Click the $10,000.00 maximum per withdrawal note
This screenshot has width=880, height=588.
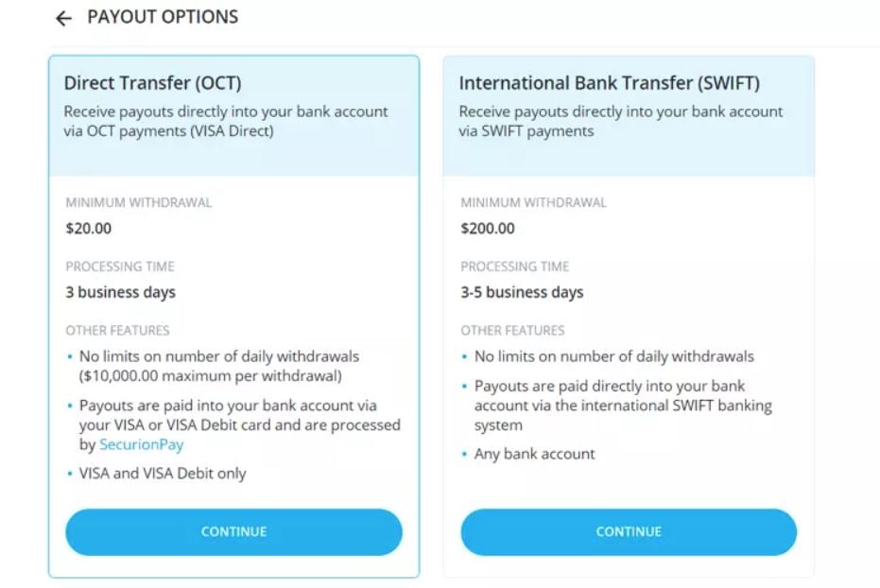(x=210, y=376)
